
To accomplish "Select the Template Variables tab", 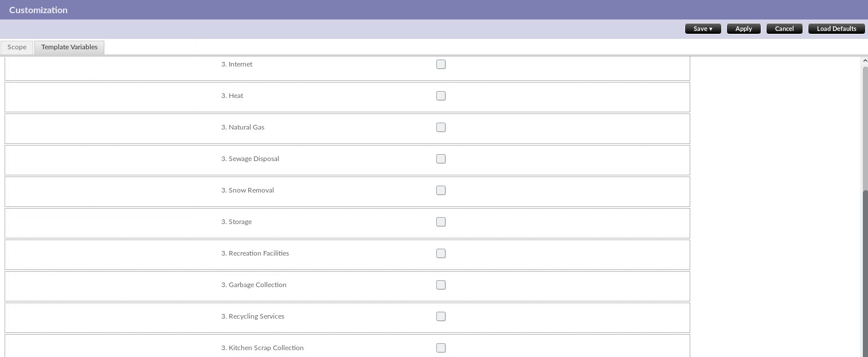I will tap(69, 47).
